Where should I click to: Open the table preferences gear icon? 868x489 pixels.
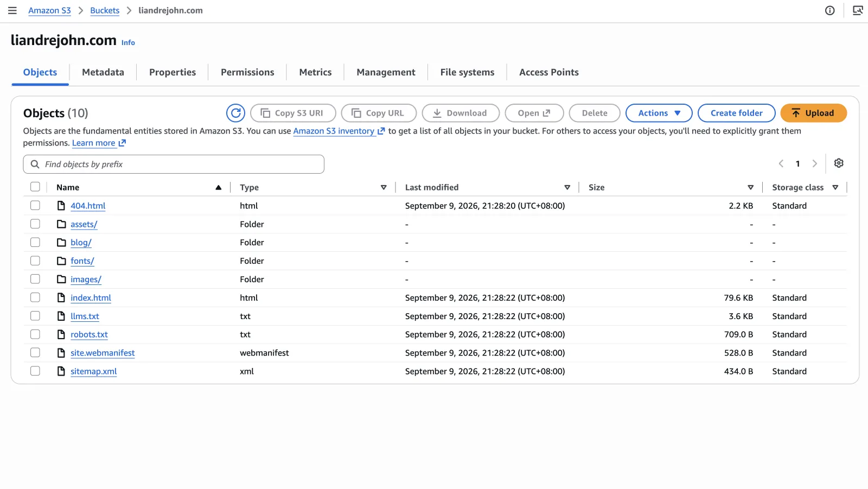(x=839, y=163)
